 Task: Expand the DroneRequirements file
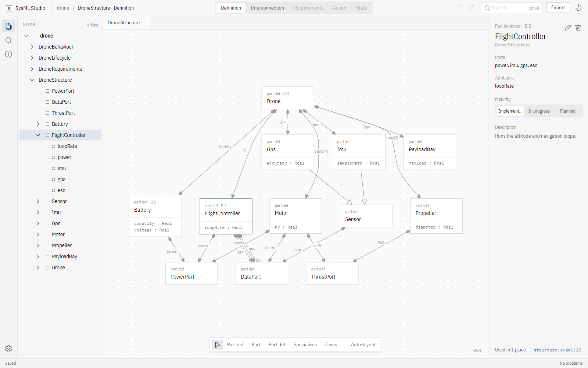(32, 69)
